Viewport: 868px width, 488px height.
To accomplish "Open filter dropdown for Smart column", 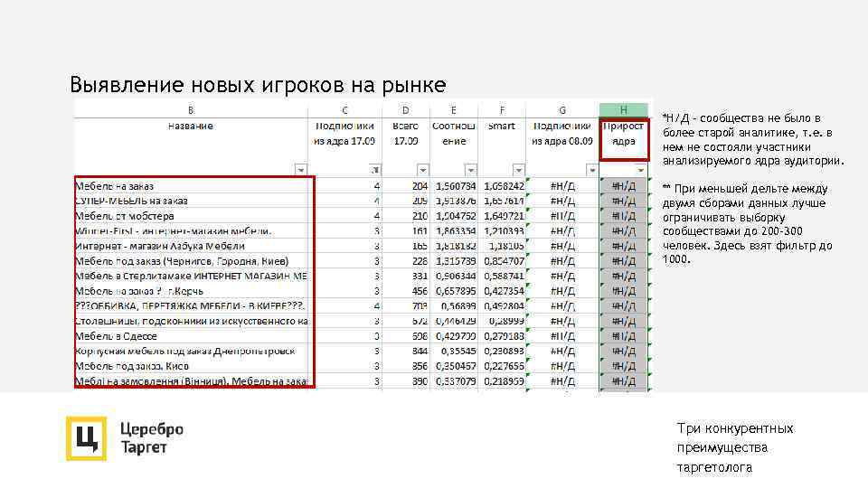I will pos(518,169).
